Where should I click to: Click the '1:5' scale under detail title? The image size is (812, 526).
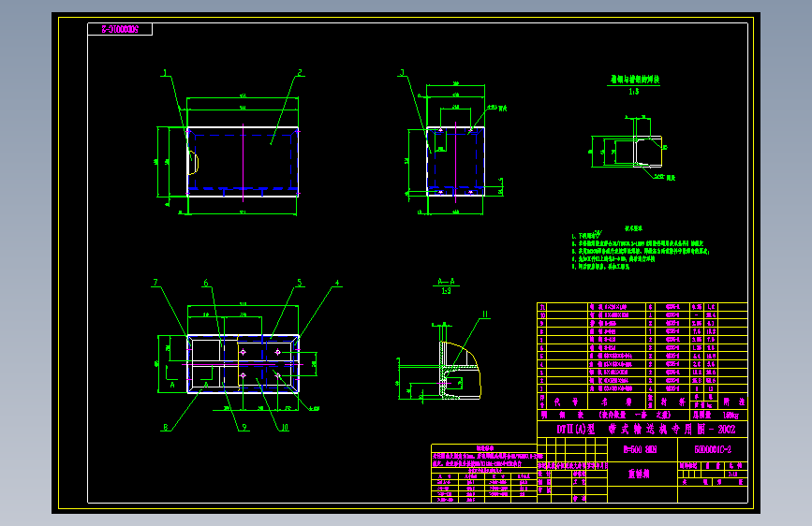634,92
